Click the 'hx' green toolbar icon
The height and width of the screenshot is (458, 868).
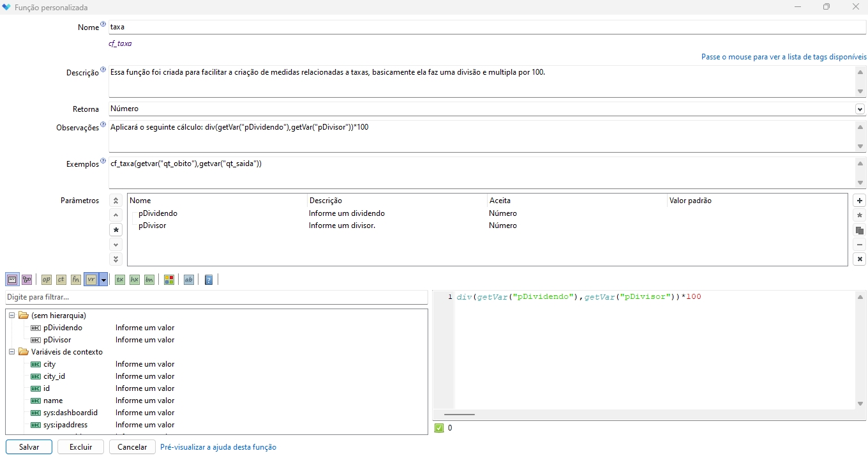click(135, 280)
